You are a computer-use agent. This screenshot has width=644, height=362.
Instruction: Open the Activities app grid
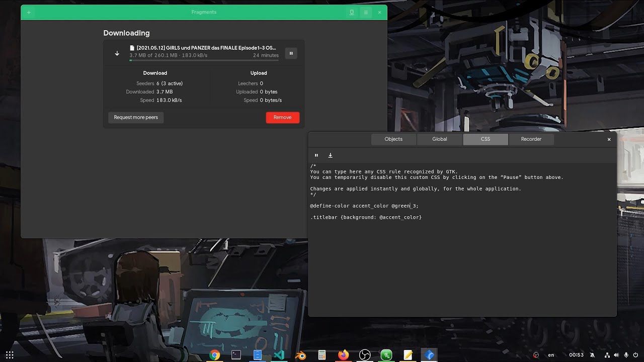10,355
